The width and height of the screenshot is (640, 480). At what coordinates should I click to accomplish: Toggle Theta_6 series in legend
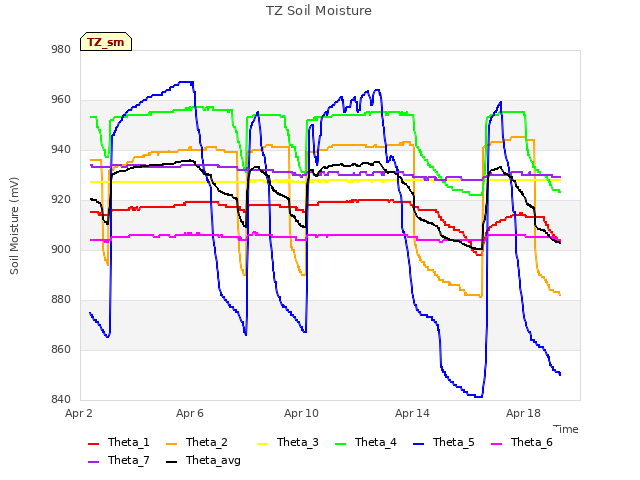(522, 442)
